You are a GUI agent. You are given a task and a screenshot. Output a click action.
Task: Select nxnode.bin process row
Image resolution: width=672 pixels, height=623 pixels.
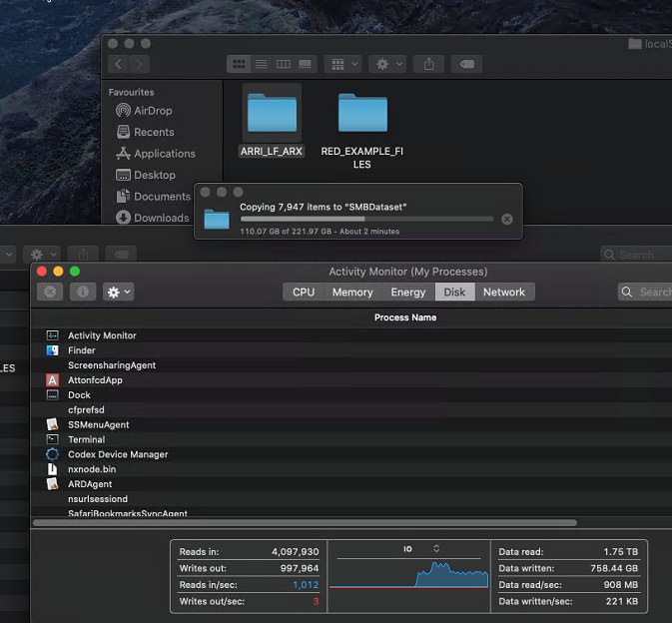[351, 469]
